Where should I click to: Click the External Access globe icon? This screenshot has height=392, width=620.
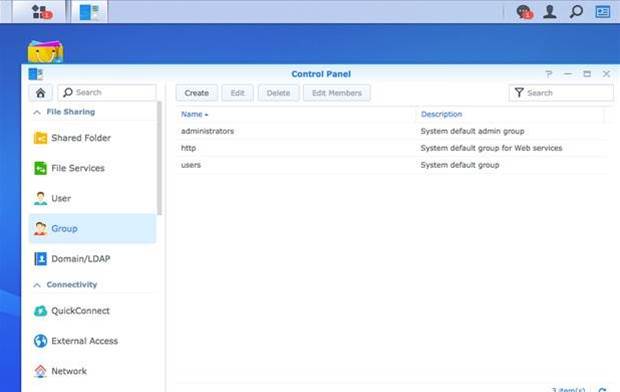[x=40, y=341]
